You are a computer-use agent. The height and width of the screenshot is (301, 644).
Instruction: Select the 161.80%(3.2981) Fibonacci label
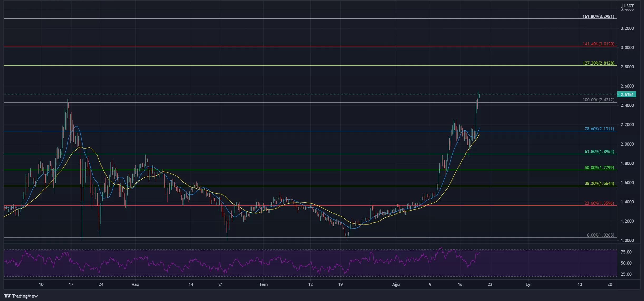598,16
